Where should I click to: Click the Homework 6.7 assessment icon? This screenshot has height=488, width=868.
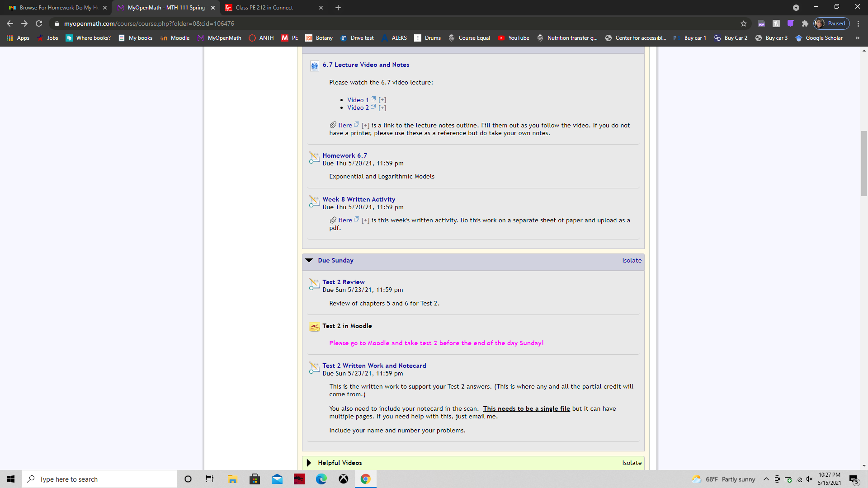click(x=314, y=158)
